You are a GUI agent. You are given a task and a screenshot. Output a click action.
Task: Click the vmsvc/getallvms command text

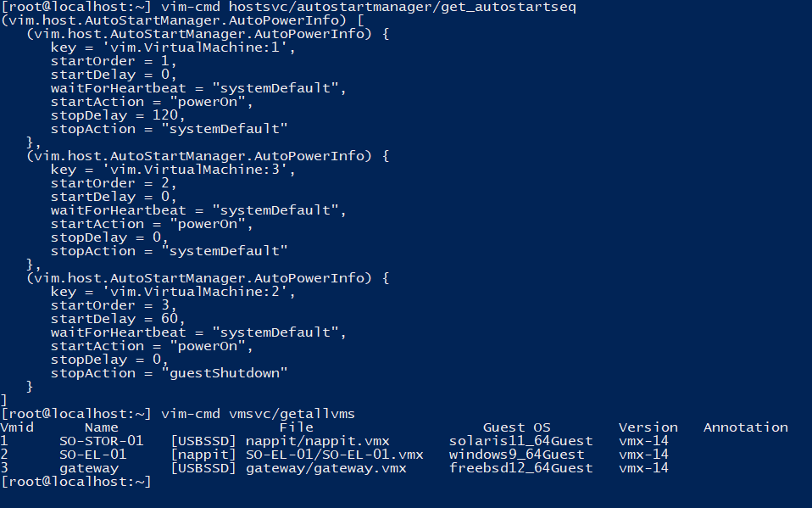pyautogui.click(x=292, y=414)
